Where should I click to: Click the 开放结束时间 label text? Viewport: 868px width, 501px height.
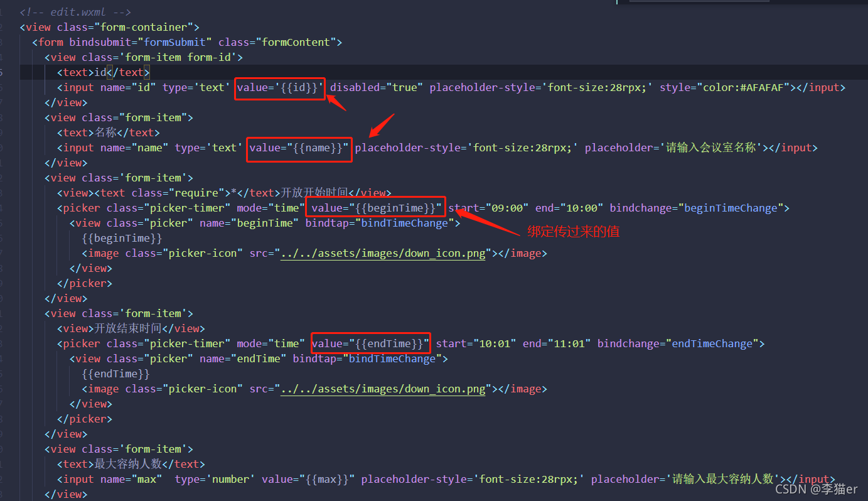128,328
